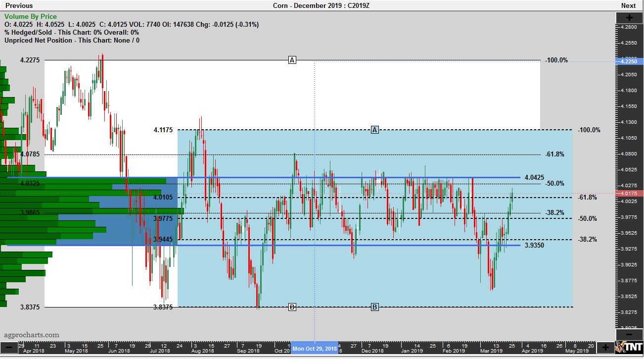
Task: Click 4.2800 on the price scale
Action: (x=630, y=27)
